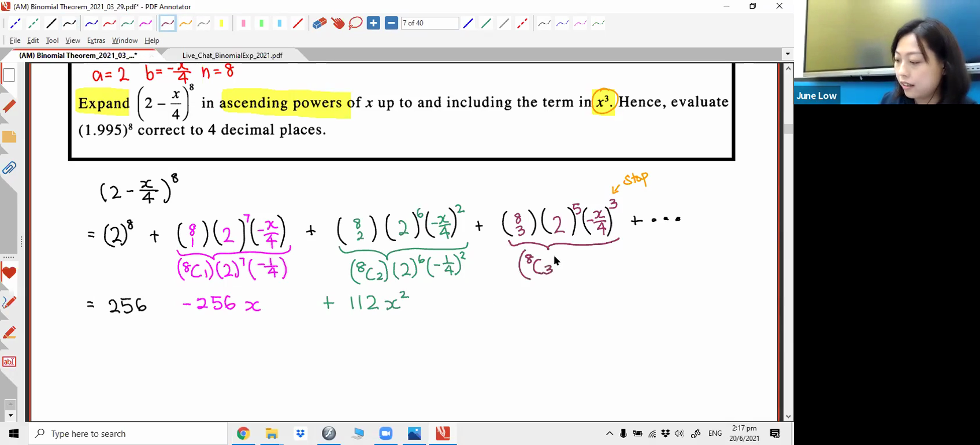The width and height of the screenshot is (980, 445).
Task: Open File Explorer from the taskbar
Action: point(272,433)
